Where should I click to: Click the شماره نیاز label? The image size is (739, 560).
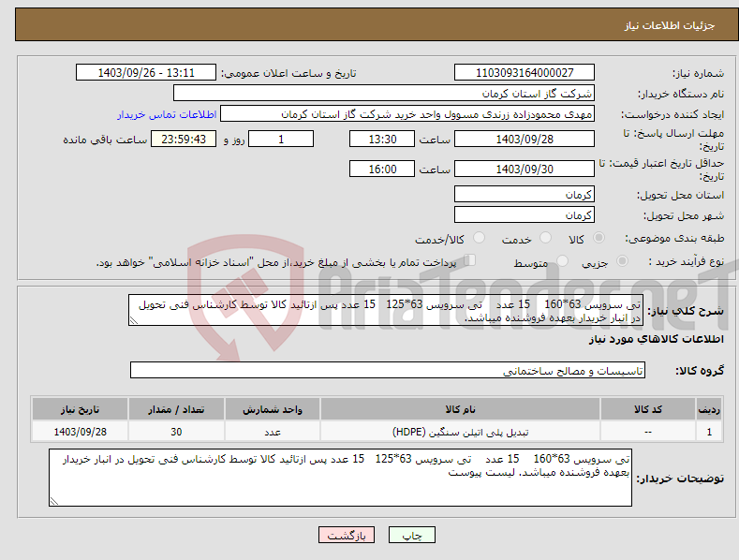pos(698,74)
